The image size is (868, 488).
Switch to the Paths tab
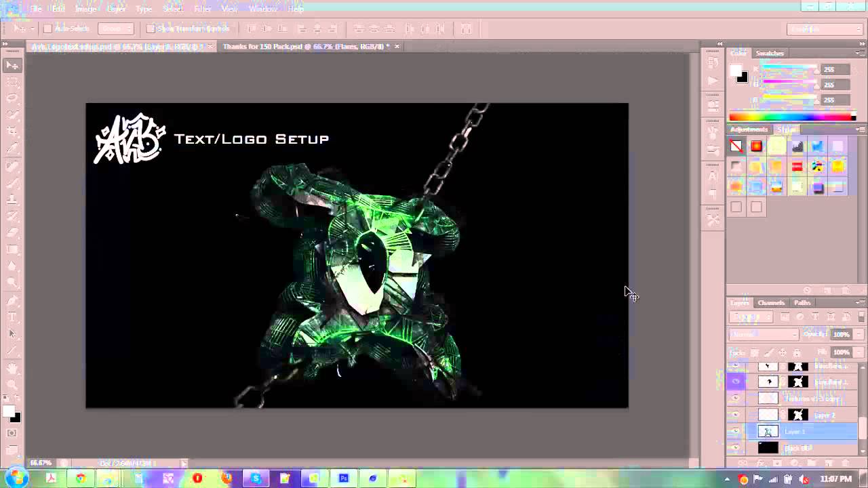coord(802,303)
